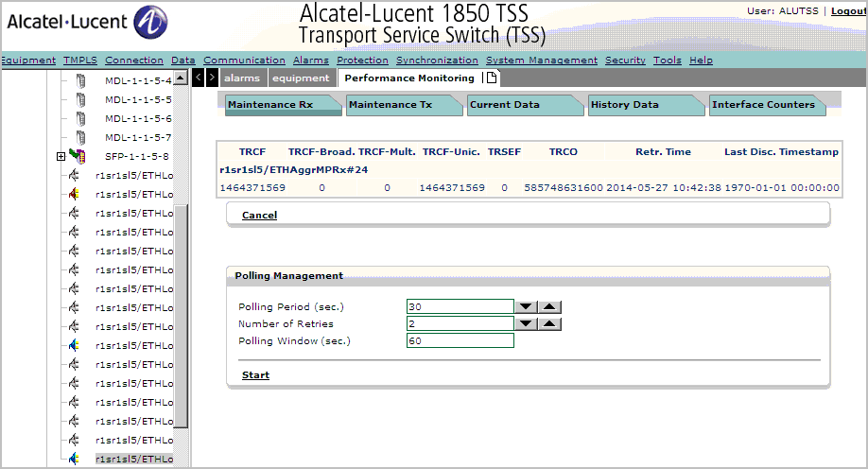
Task: Expand the SFP-1-1-5-8 tree node
Action: tap(61, 157)
